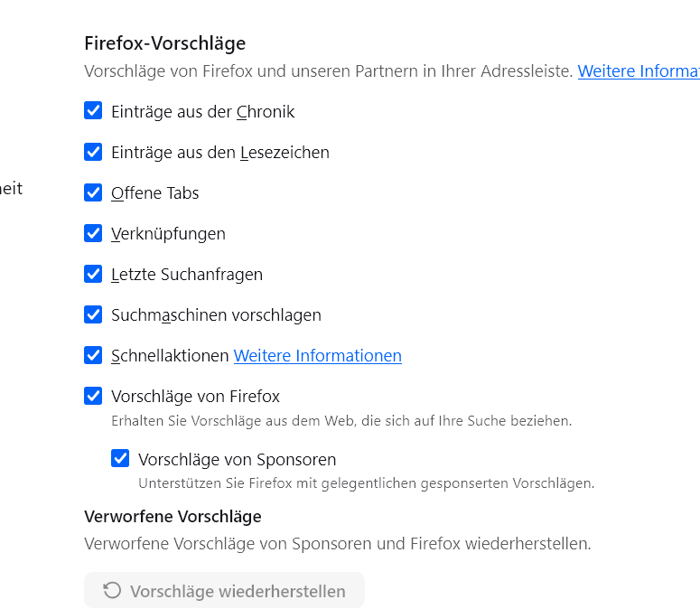
Task: Click the circular restore arrow icon
Action: pos(112,591)
